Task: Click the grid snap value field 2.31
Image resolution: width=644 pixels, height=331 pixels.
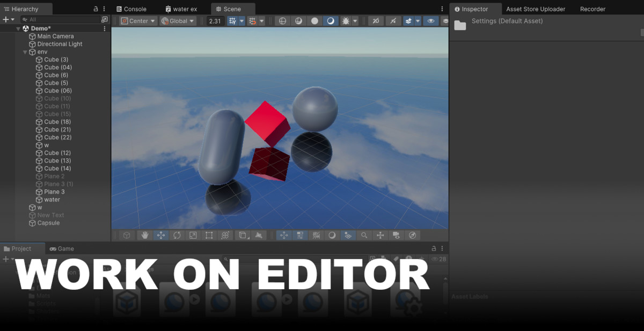Action: pyautogui.click(x=215, y=21)
